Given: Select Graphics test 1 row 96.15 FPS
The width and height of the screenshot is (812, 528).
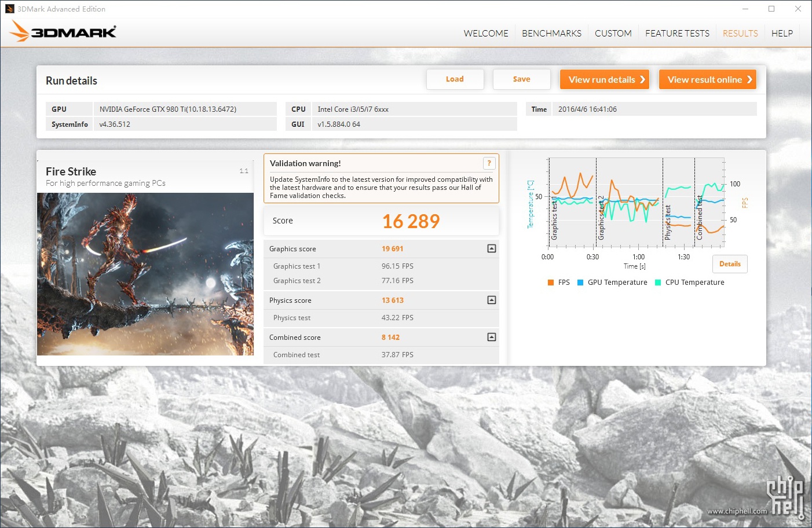Looking at the screenshot, I should (x=381, y=266).
